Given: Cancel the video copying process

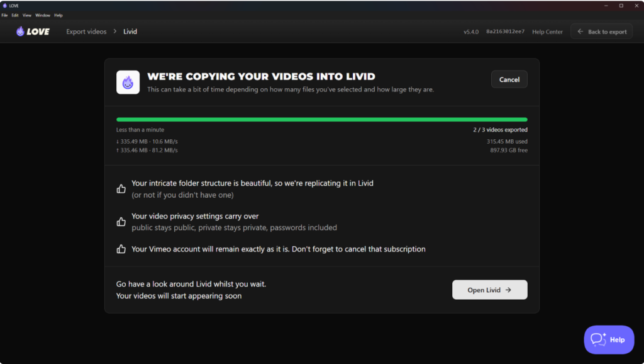Looking at the screenshot, I should point(509,79).
